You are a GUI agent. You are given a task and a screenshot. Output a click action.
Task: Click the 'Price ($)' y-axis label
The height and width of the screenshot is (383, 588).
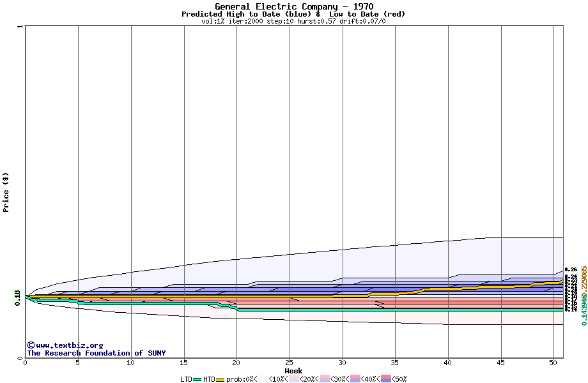[x=6, y=192]
